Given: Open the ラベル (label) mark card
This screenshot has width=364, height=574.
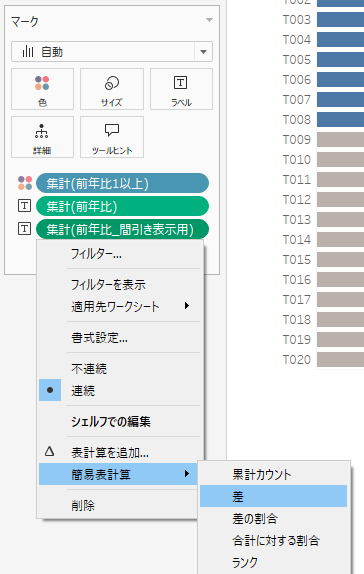Looking at the screenshot, I should 181,89.
